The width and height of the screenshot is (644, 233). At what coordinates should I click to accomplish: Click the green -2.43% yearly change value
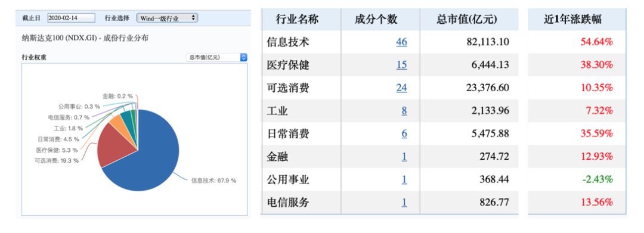tap(598, 180)
